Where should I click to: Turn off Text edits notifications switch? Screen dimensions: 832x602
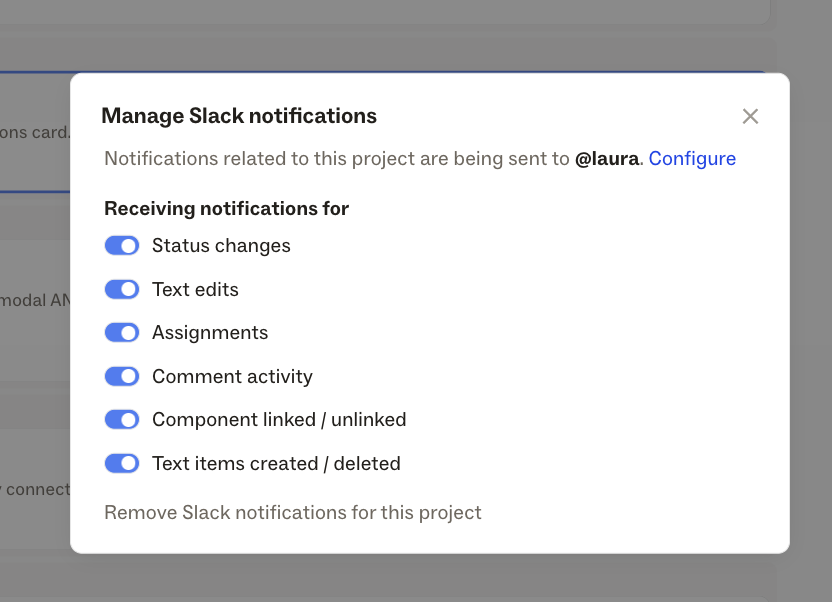tap(122, 290)
